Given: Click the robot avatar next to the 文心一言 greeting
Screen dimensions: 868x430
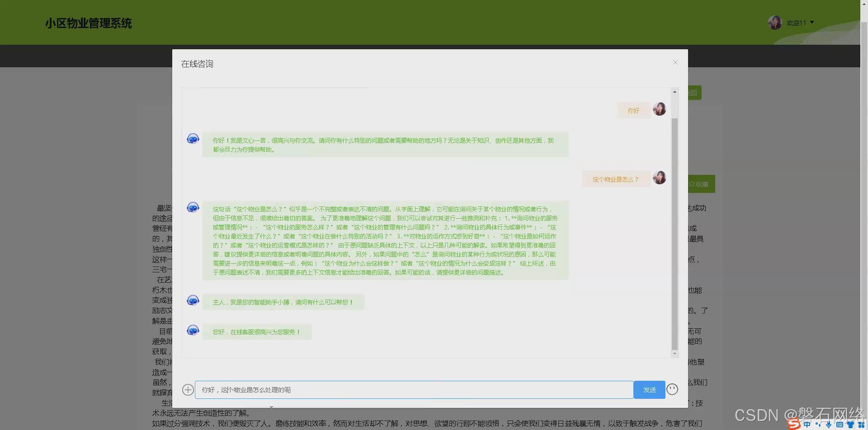Looking at the screenshot, I should (193, 139).
